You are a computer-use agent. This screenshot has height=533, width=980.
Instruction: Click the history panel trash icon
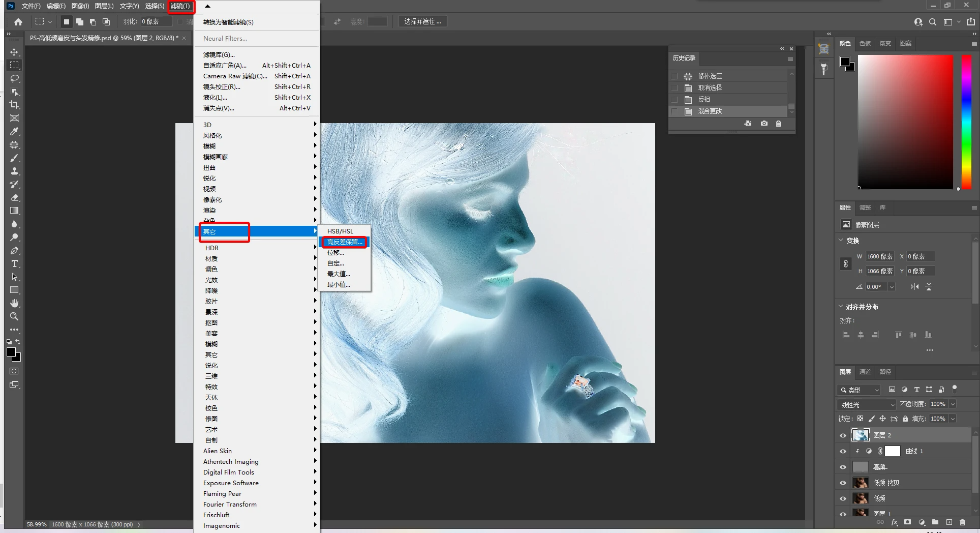coord(778,124)
